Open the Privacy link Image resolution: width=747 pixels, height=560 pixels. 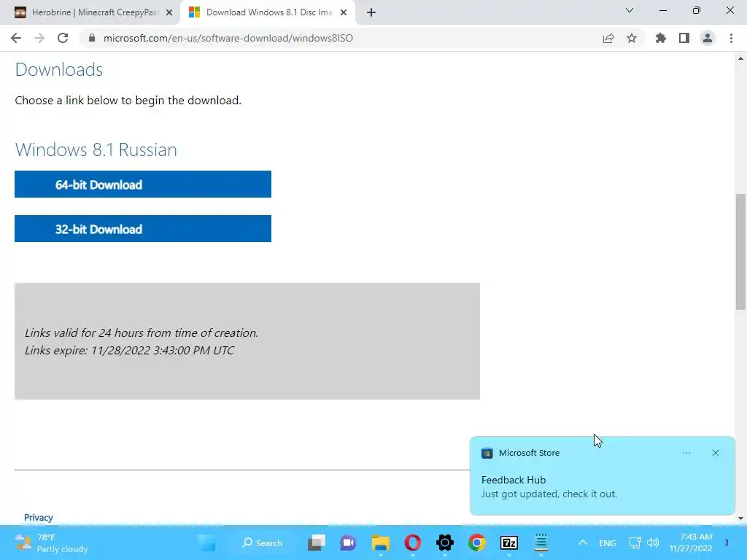coord(39,517)
